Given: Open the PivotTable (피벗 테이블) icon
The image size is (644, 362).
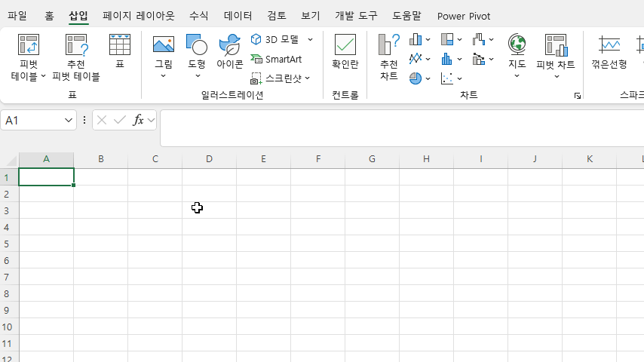Looking at the screenshot, I should tap(29, 44).
